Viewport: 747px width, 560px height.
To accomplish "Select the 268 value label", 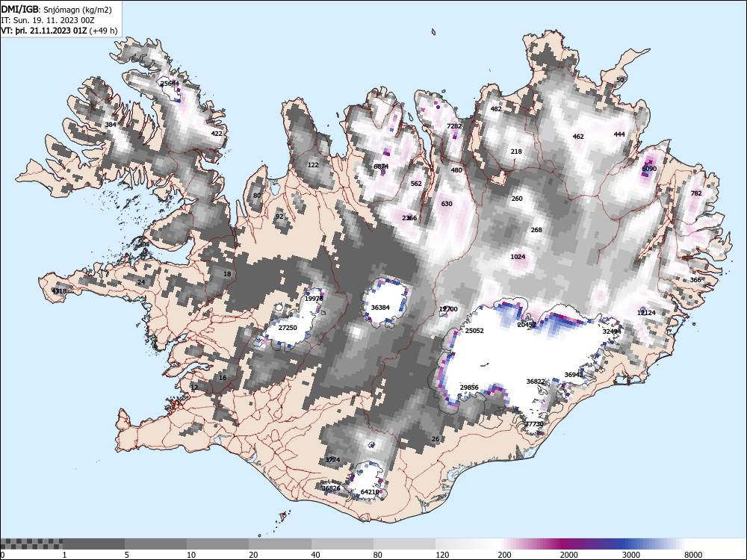I will point(536,229).
